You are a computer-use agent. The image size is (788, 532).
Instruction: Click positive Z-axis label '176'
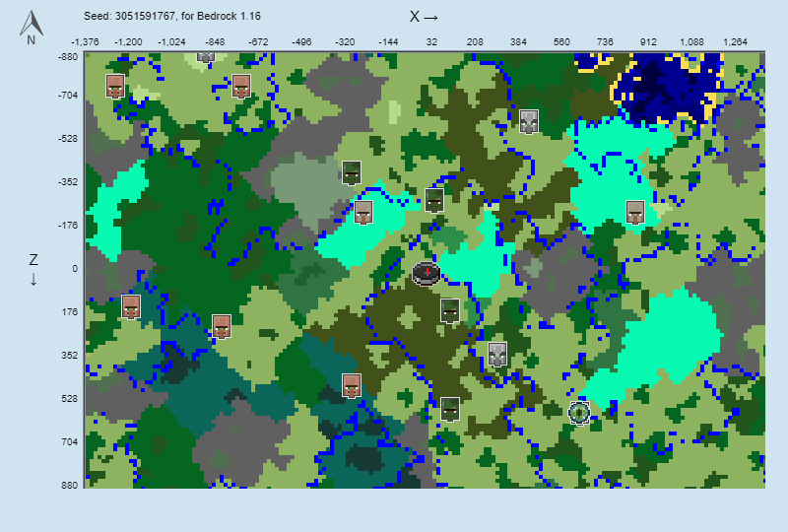click(x=70, y=312)
